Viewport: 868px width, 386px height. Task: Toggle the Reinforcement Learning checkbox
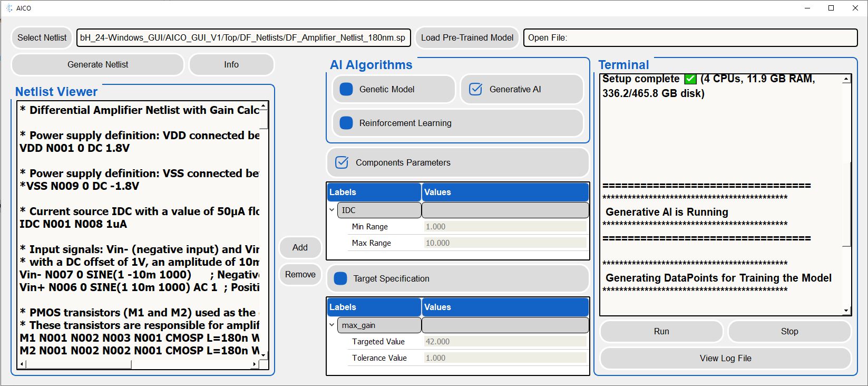346,123
